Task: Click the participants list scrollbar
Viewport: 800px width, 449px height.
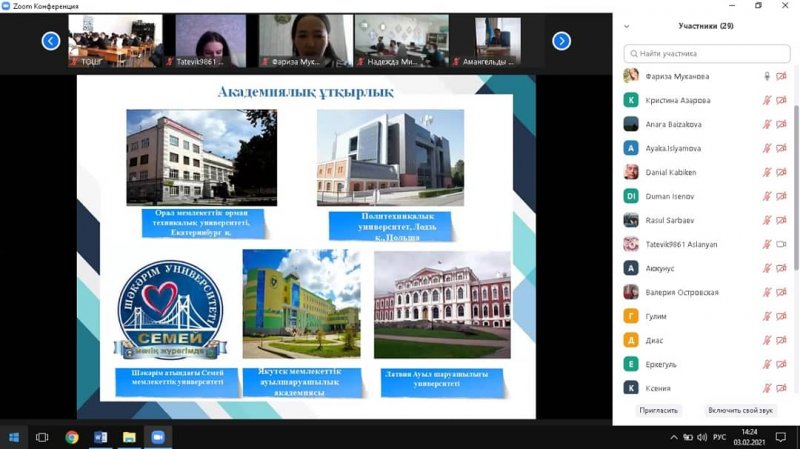Action: tap(796, 188)
